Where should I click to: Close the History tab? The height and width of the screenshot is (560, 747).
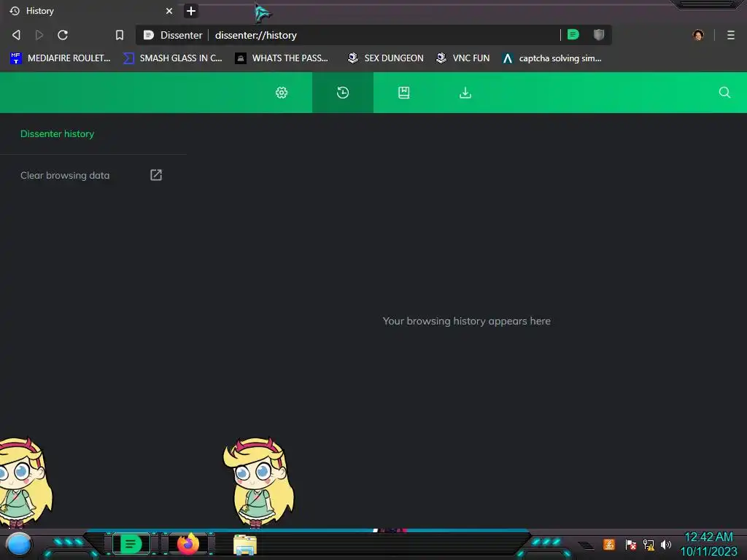point(169,11)
